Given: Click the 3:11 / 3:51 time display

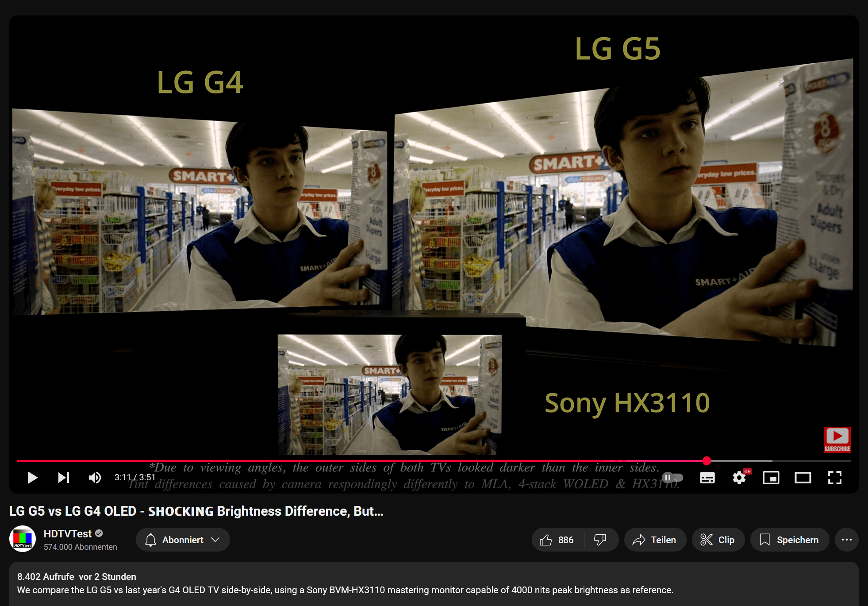Looking at the screenshot, I should [x=135, y=478].
